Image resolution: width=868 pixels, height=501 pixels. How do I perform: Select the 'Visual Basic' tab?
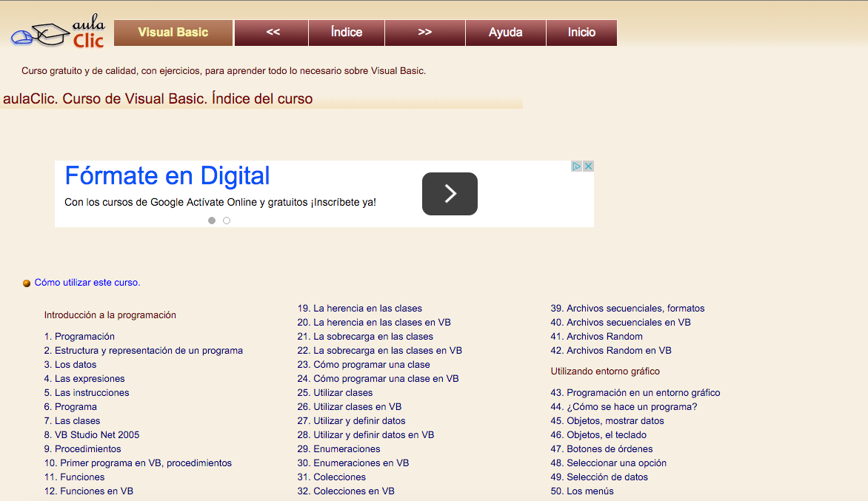coord(173,33)
